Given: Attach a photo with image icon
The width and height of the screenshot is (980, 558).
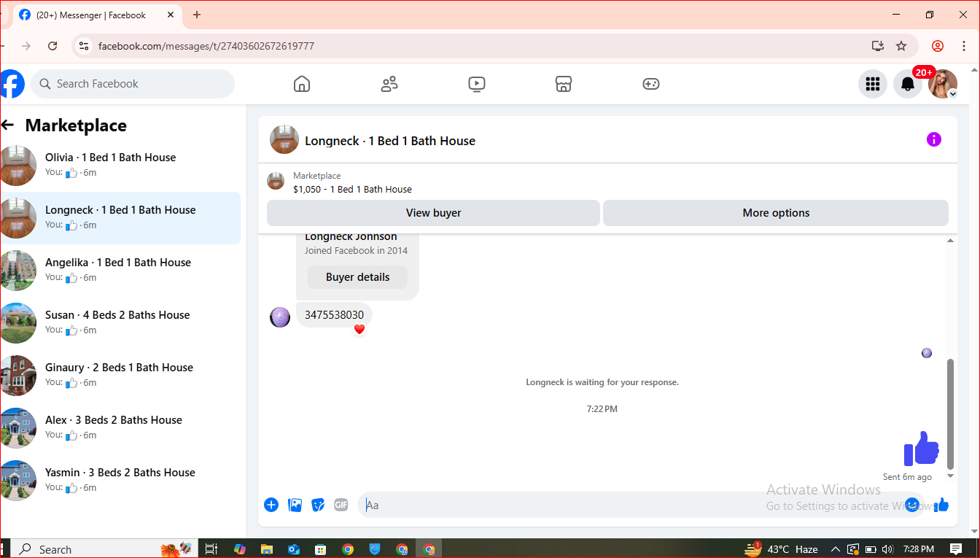Looking at the screenshot, I should pyautogui.click(x=295, y=505).
